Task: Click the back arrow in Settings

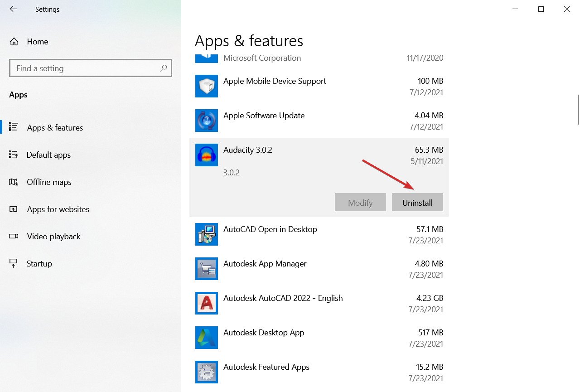Action: pos(13,9)
